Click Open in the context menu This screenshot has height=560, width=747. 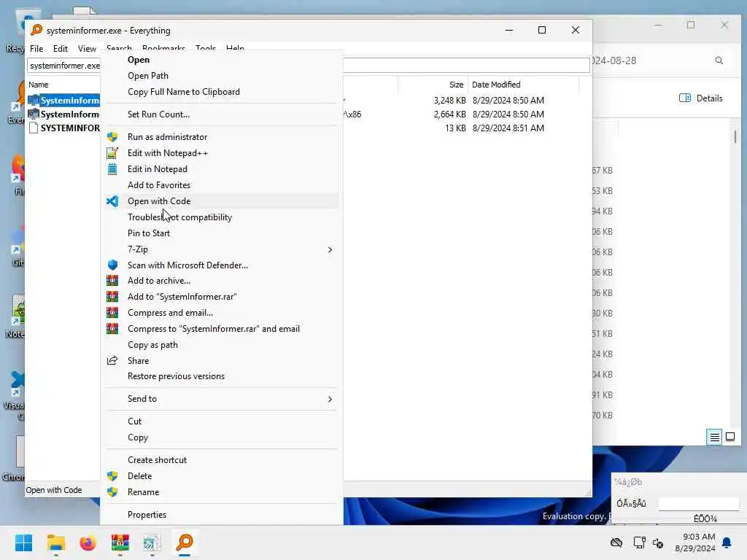click(x=138, y=60)
